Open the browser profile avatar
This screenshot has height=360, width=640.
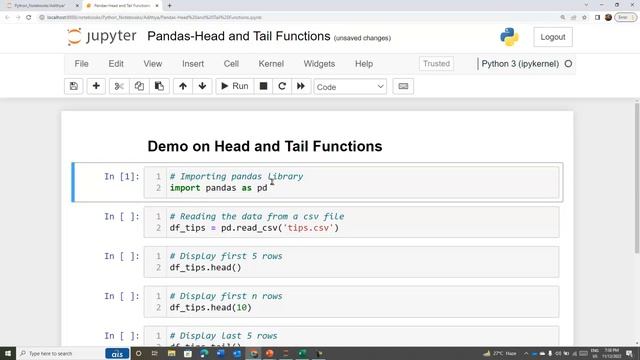tap(608, 17)
